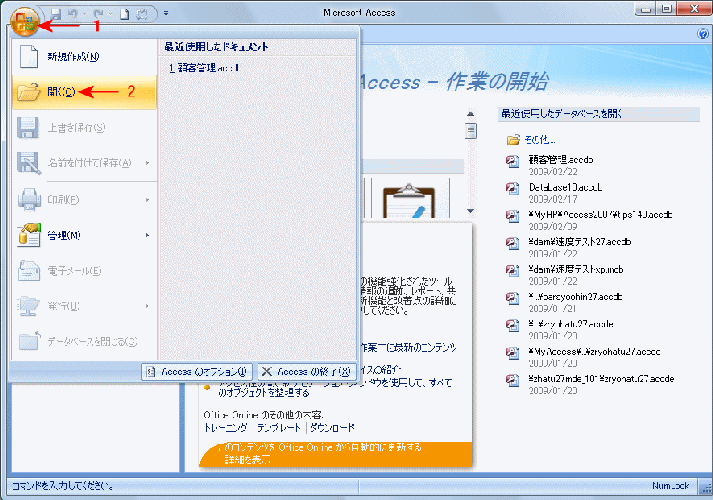The width and height of the screenshot is (713, 500).
Task: Open ¥MyAccess¥..¥zryohatu27.accdb recent database
Action: 594,351
